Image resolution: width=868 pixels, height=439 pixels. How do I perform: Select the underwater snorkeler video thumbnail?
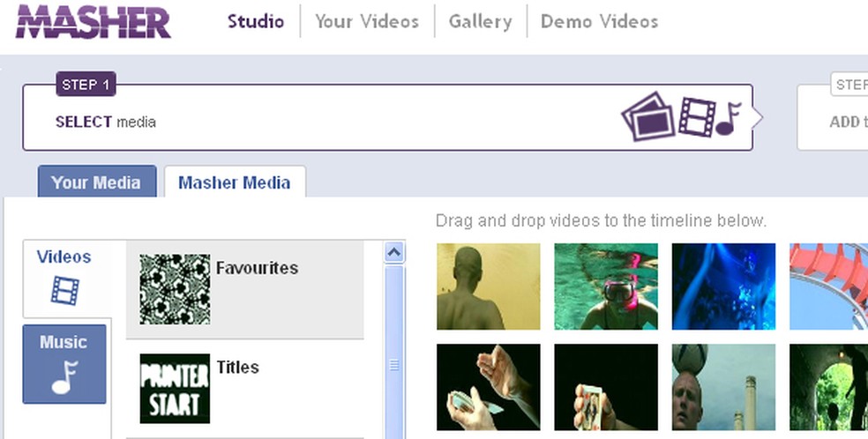coord(606,286)
